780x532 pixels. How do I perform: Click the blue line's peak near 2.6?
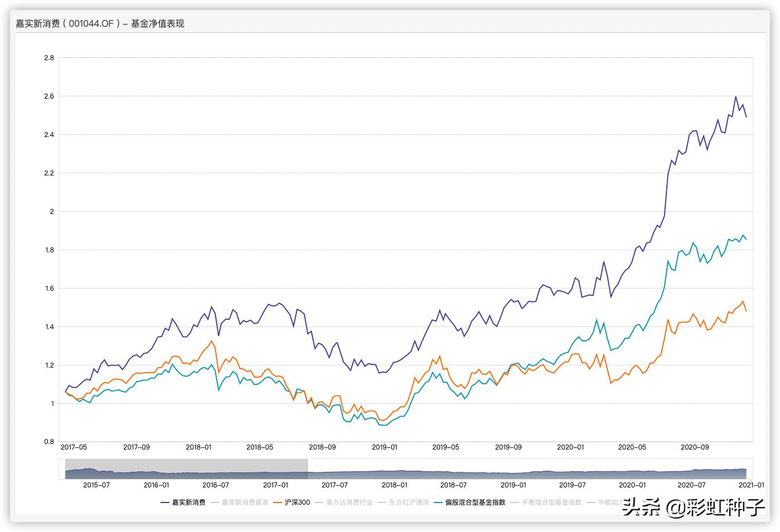pyautogui.click(x=735, y=97)
